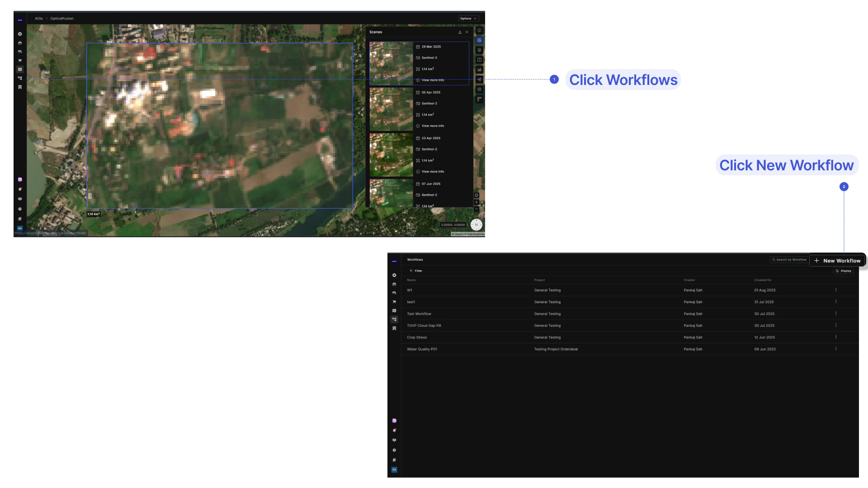Open the map info icon at top right
This screenshot has height=488, width=868.
tap(479, 30)
